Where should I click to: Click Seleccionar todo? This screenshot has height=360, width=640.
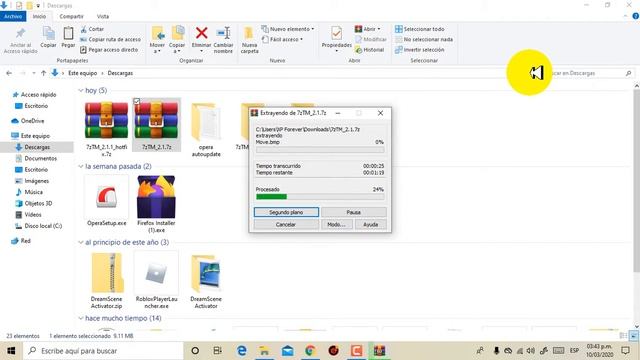(420, 29)
